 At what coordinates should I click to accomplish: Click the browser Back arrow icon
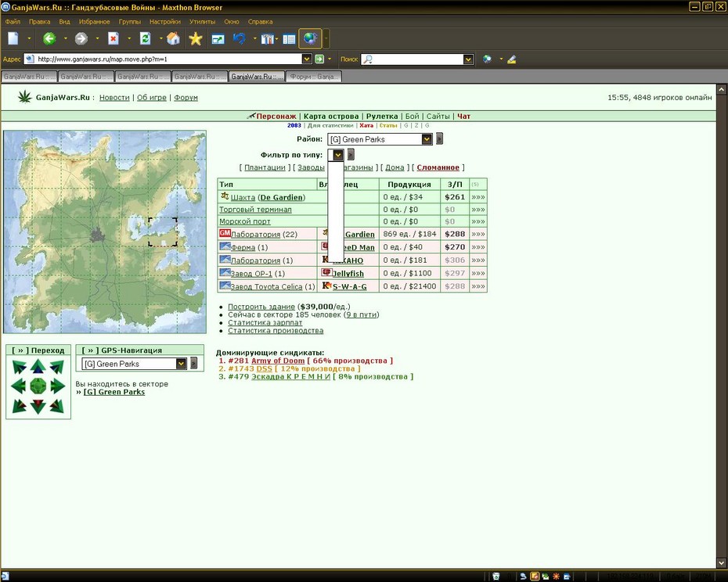coord(49,38)
